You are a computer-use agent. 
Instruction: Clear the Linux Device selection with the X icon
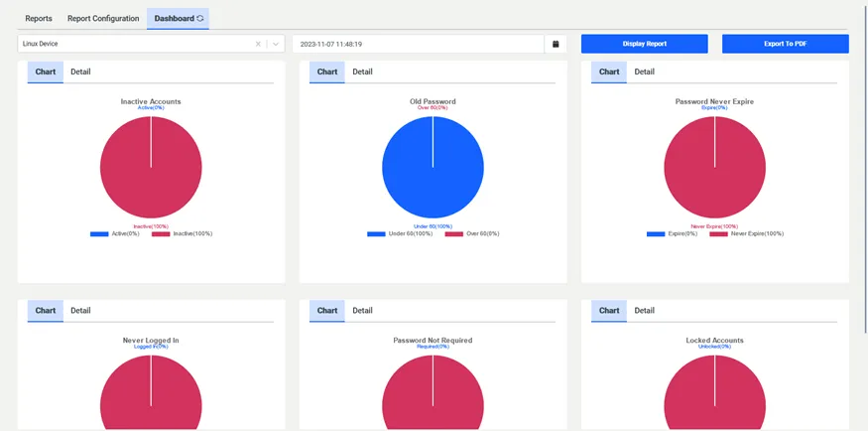[x=258, y=44]
